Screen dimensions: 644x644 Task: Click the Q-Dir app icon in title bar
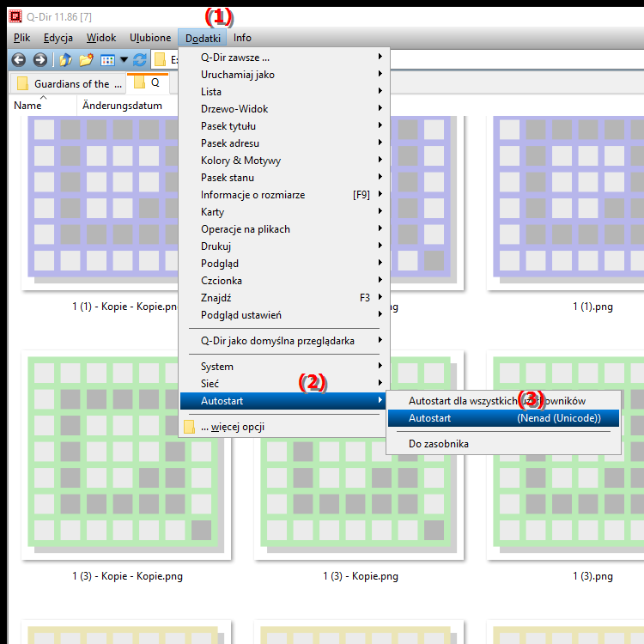[15, 16]
